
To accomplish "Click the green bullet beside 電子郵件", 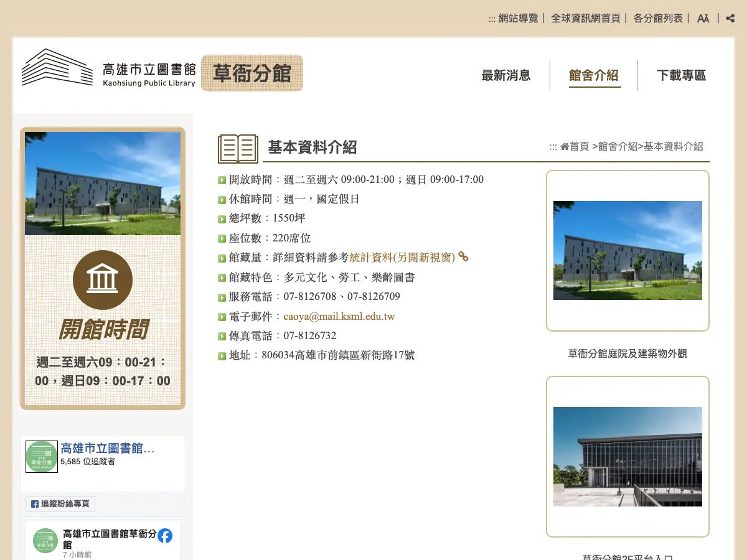I will point(222,317).
